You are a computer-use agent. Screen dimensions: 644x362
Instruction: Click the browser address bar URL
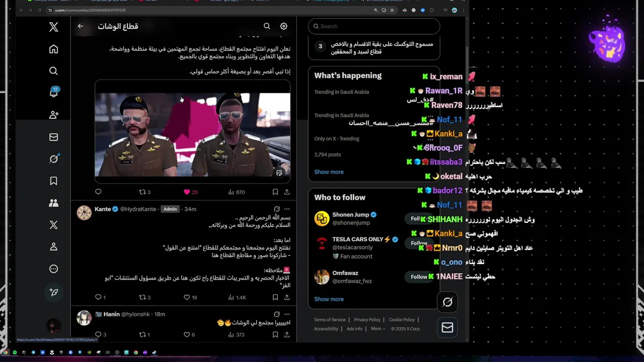pyautogui.click(x=90, y=10)
